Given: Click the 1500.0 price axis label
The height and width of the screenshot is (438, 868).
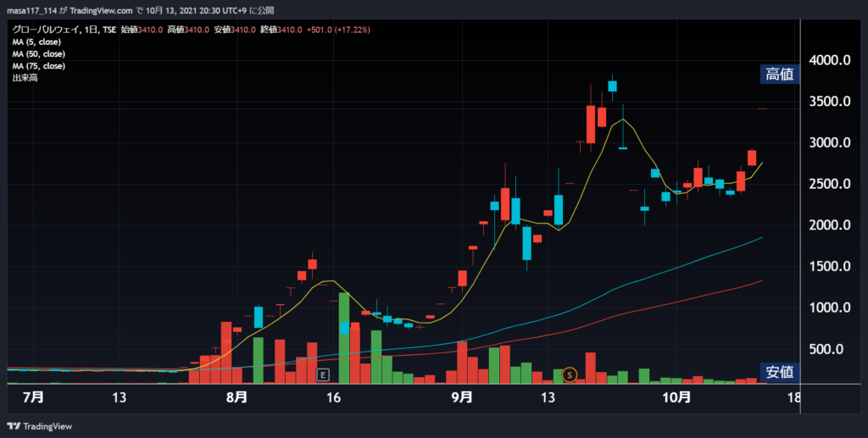Looking at the screenshot, I should pyautogui.click(x=829, y=267).
